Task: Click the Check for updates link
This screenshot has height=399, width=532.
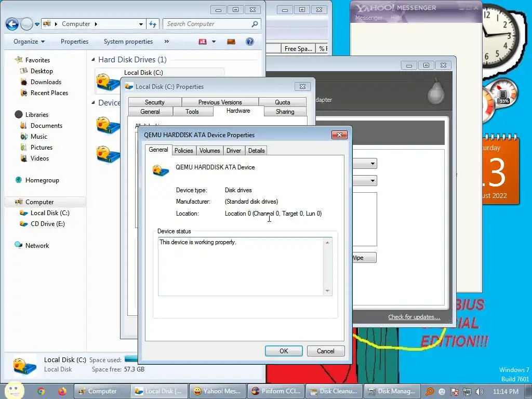Action: point(414,317)
